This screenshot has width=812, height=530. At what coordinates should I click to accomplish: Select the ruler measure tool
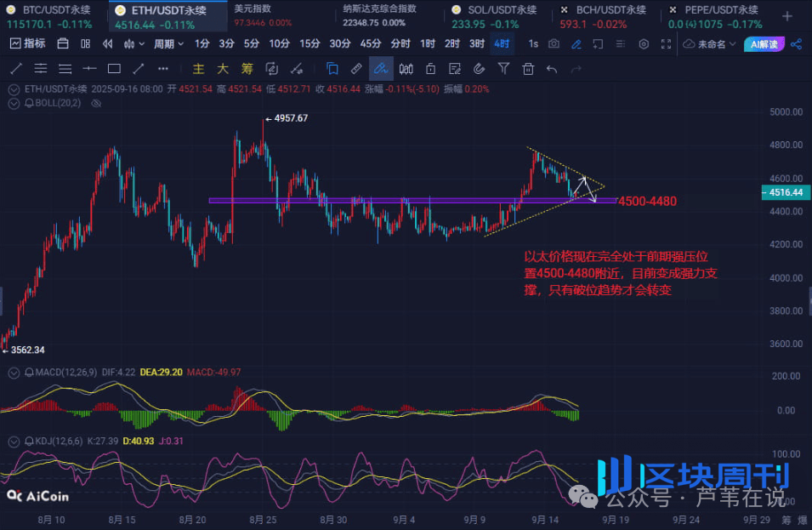[x=356, y=69]
